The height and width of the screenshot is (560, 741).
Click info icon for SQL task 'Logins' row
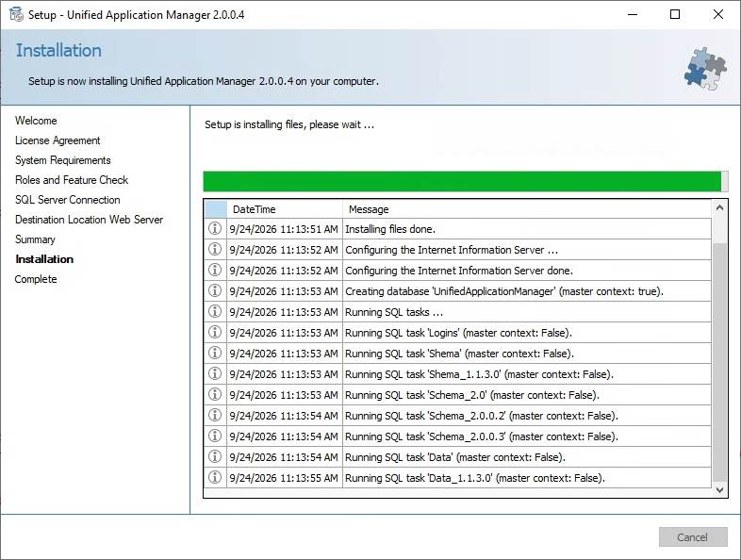tap(215, 333)
